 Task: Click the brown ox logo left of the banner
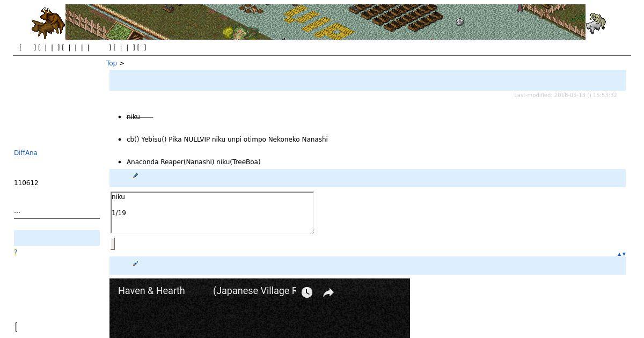(x=48, y=23)
